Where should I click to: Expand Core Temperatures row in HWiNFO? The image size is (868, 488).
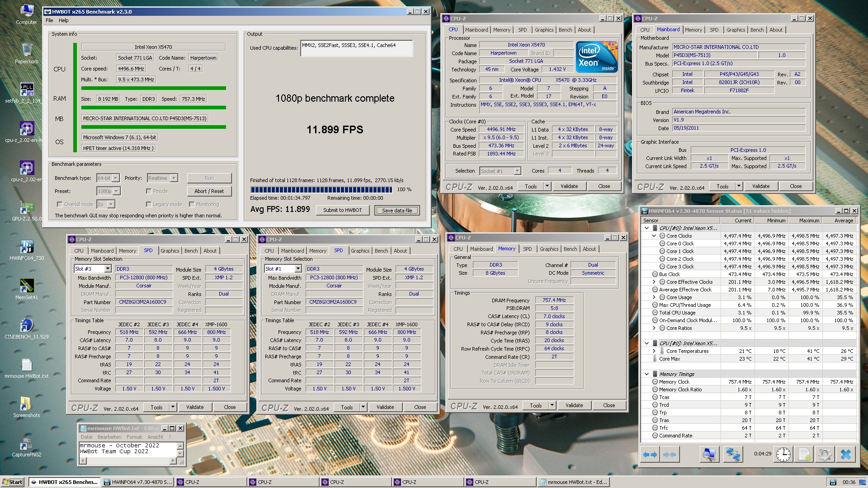pos(654,351)
